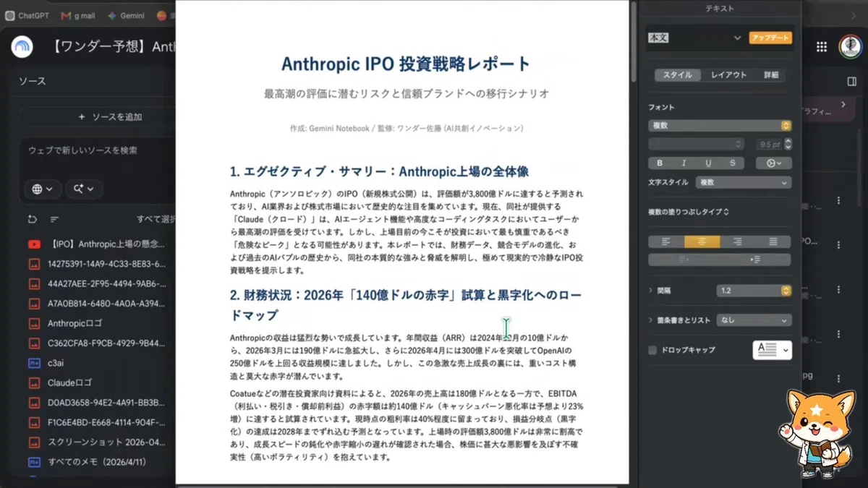The image size is (868, 488).
Task: Open the 箇条書きとリスト dropdown showing なし
Action: pyautogui.click(x=754, y=320)
